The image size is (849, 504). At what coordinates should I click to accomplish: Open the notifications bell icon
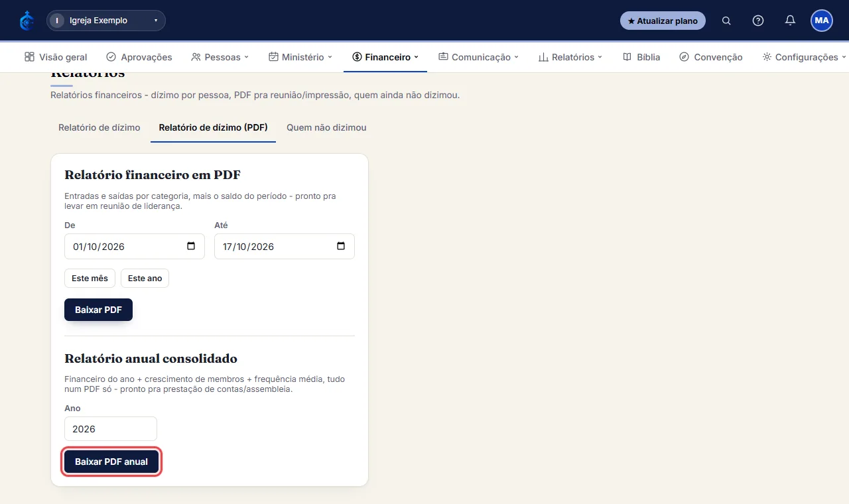(790, 21)
